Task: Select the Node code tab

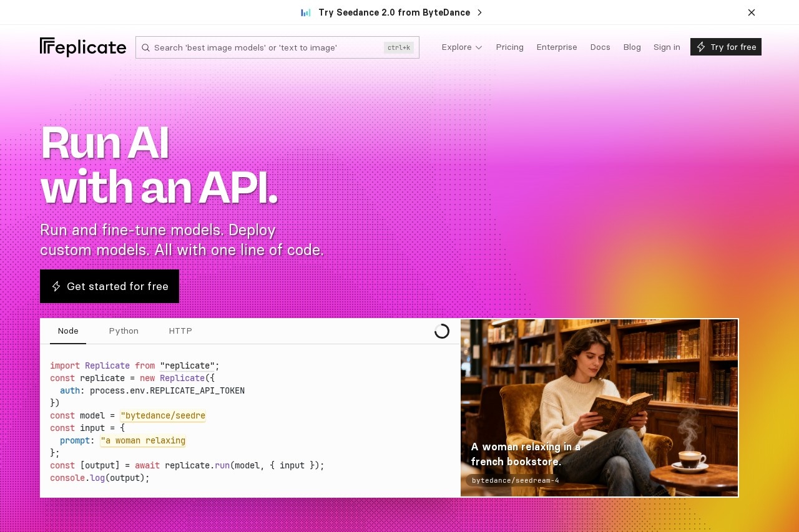Action: coord(68,331)
